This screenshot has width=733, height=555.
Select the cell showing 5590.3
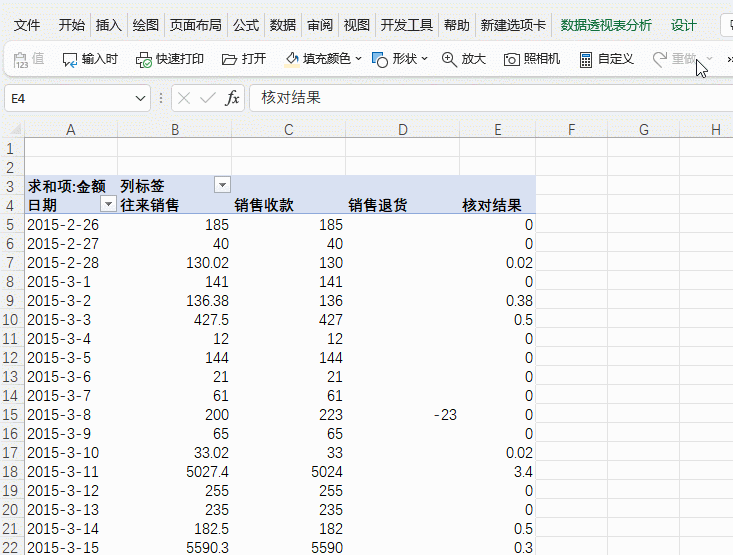point(174,548)
